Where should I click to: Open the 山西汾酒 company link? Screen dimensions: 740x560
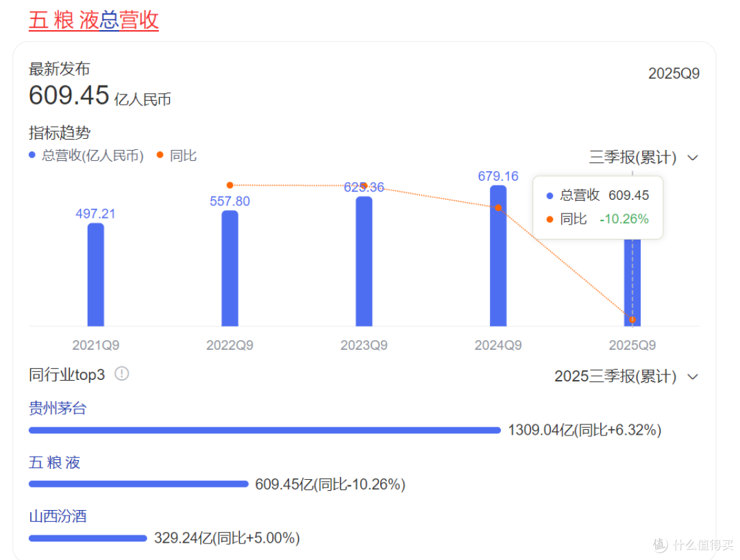pyautogui.click(x=58, y=516)
